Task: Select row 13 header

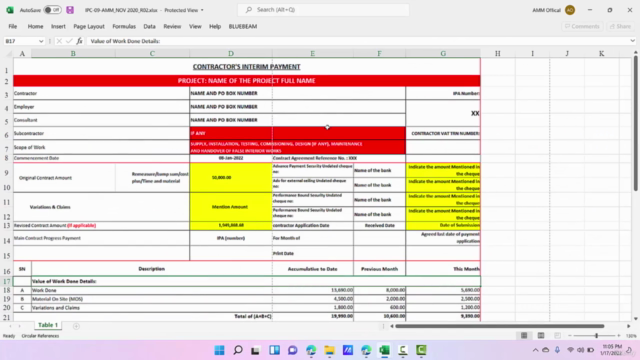Action: 7,225
